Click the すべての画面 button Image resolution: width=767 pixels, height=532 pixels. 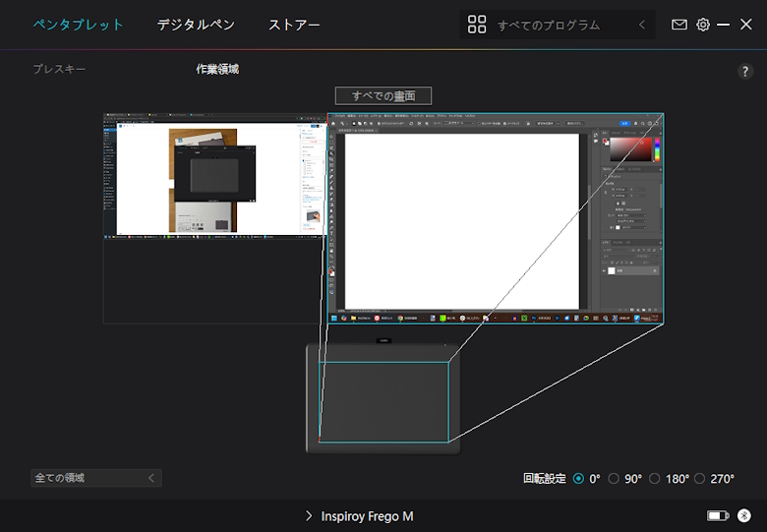pos(383,95)
